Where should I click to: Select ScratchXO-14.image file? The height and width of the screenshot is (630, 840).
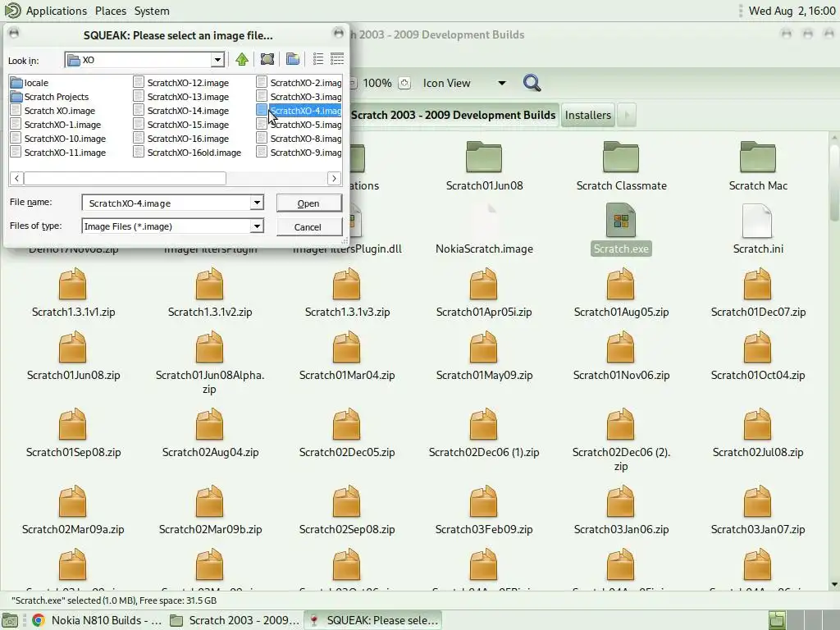(x=181, y=111)
